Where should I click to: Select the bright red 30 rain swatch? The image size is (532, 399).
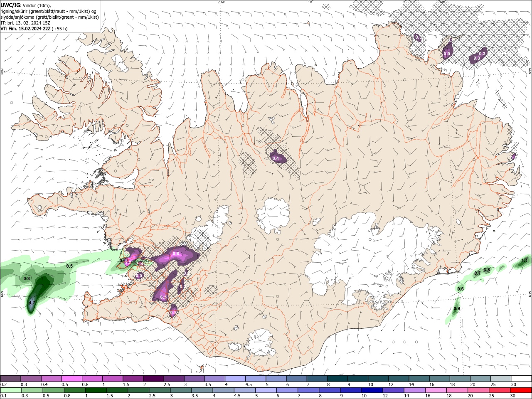(x=521, y=390)
